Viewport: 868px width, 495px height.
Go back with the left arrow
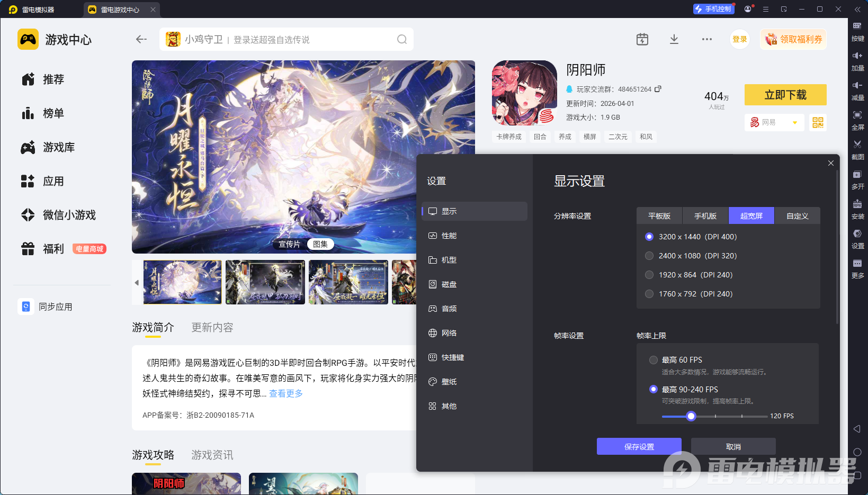point(141,39)
